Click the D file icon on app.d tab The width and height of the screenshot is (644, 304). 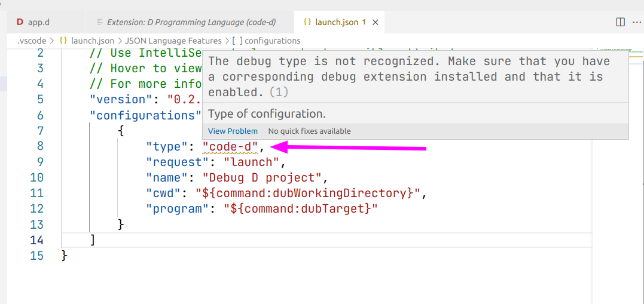click(20, 22)
